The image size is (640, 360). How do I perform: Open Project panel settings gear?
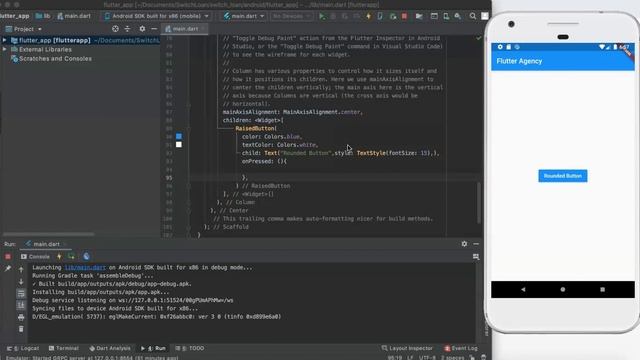click(142, 29)
